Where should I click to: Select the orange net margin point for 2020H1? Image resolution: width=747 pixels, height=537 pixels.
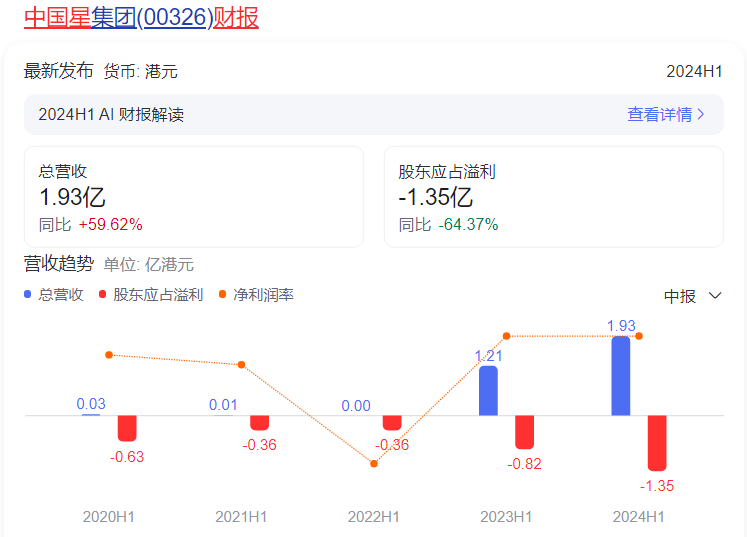click(x=109, y=355)
